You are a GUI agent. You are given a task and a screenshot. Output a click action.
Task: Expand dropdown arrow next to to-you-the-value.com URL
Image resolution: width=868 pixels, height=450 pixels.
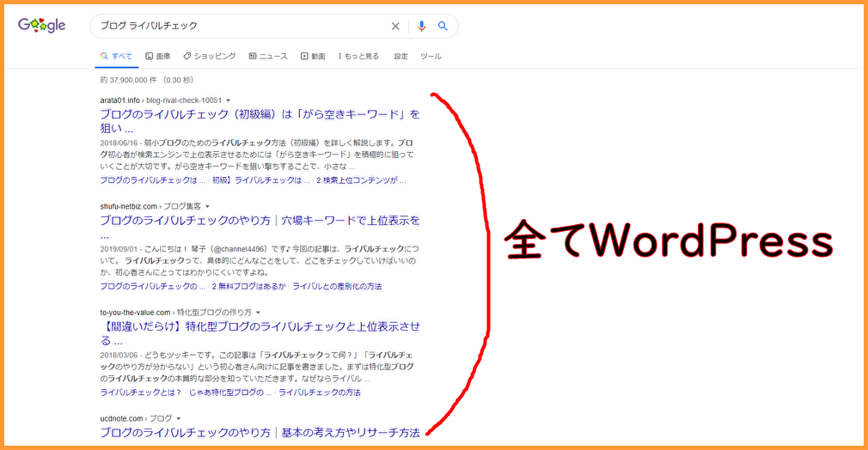[258, 313]
